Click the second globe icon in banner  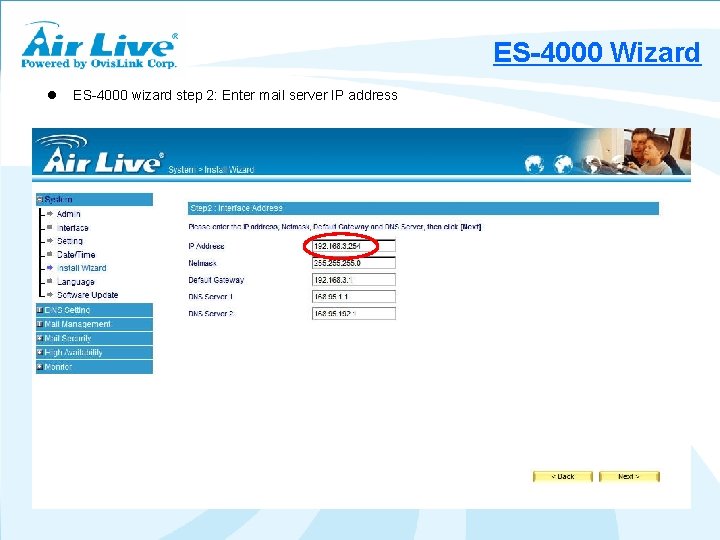click(x=563, y=164)
